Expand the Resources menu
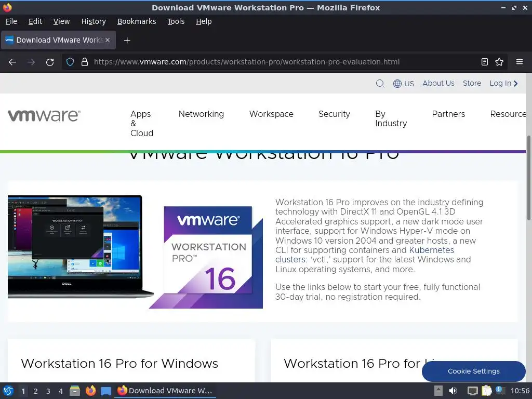This screenshot has height=399, width=532. tap(508, 114)
